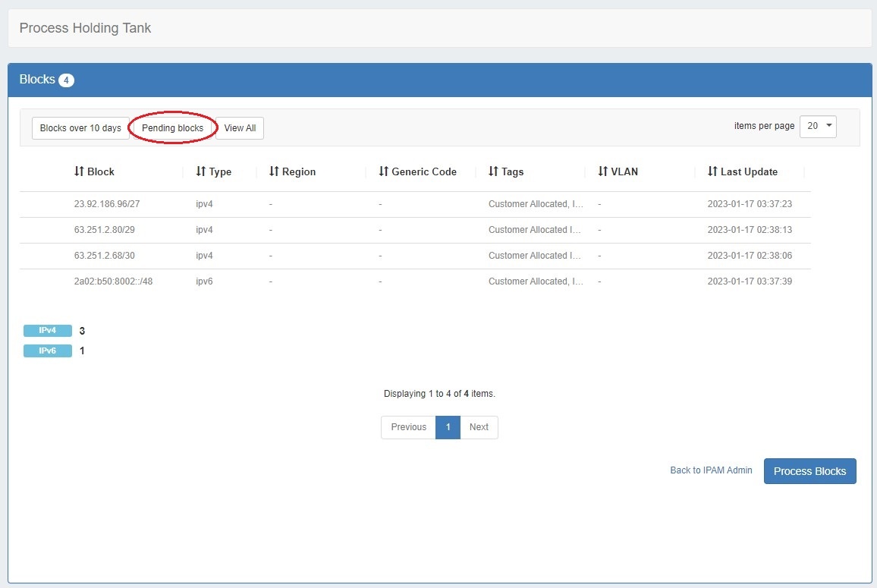This screenshot has width=877, height=588.
Task: Select the 2a02:b50:8002::/48 ipv6 block
Action: point(113,281)
